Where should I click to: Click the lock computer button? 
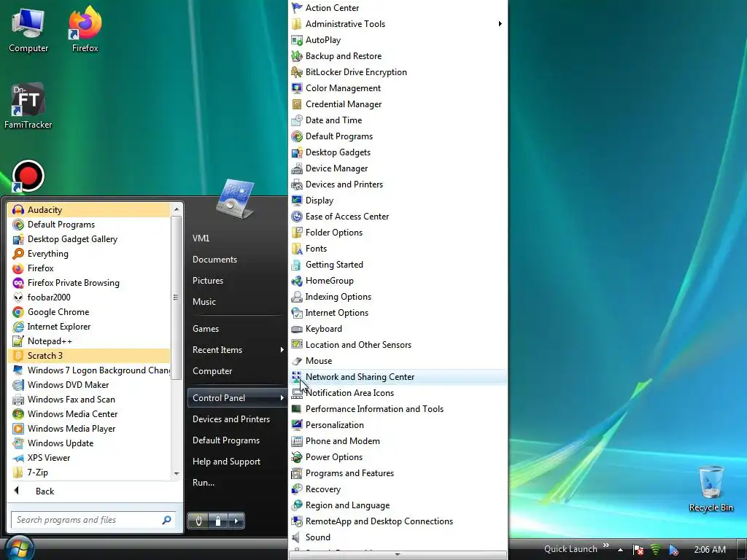218,521
